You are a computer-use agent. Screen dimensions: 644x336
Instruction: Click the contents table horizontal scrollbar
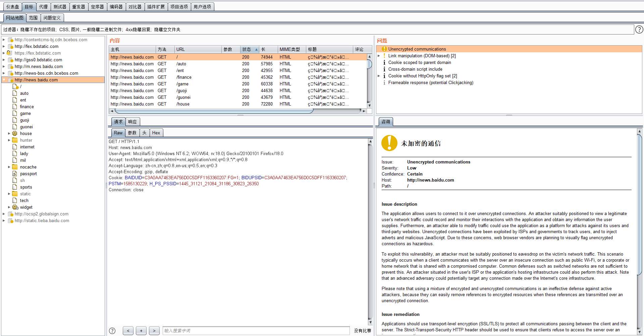[238, 111]
